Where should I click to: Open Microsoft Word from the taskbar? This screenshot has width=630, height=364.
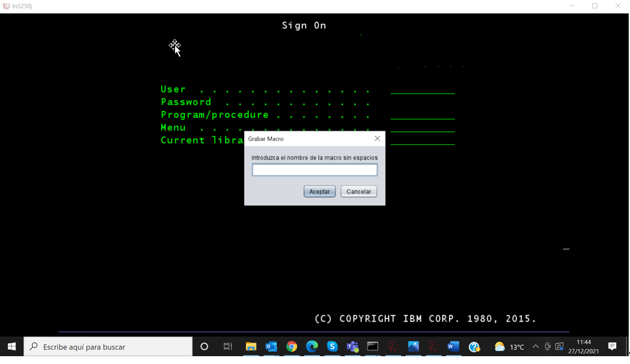pyautogui.click(x=454, y=346)
